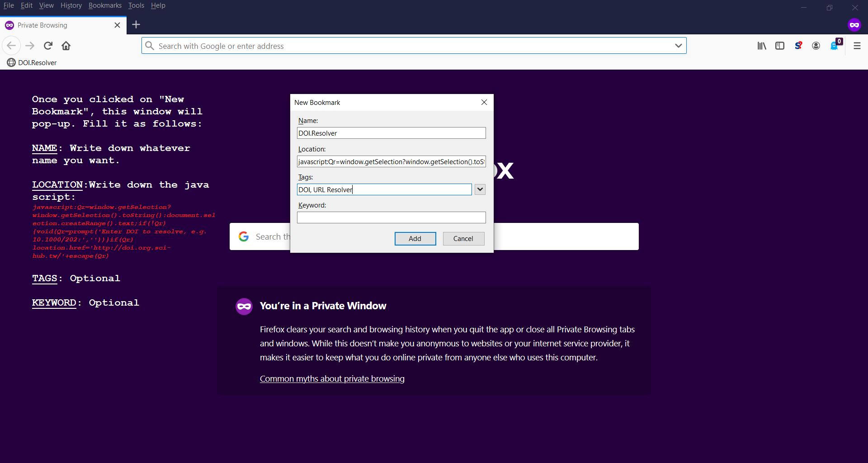Select the Private Browsing tab
Image resolution: width=868 pixels, height=463 pixels.
[63, 25]
